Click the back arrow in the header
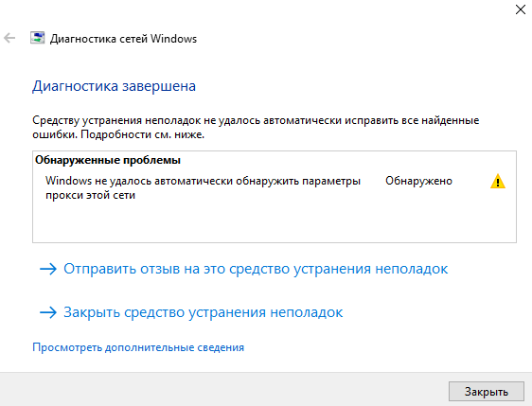Image resolution: width=532 pixels, height=406 pixels. click(x=9, y=38)
